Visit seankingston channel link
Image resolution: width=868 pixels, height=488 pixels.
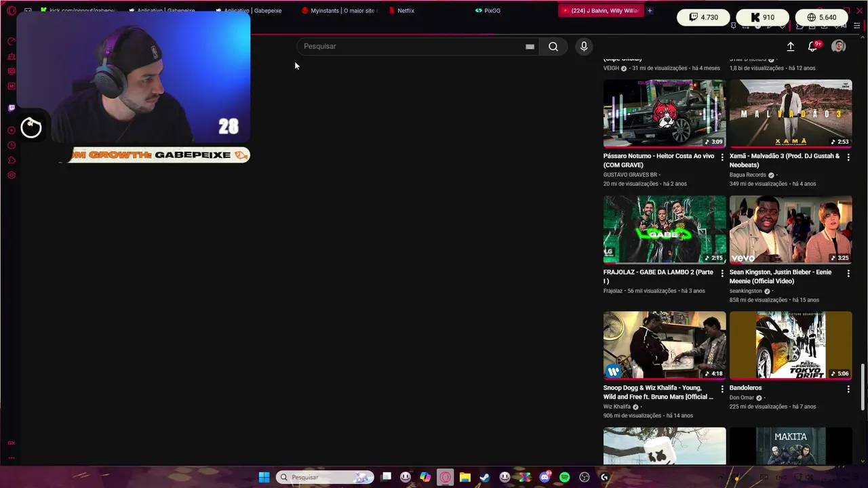coord(745,291)
